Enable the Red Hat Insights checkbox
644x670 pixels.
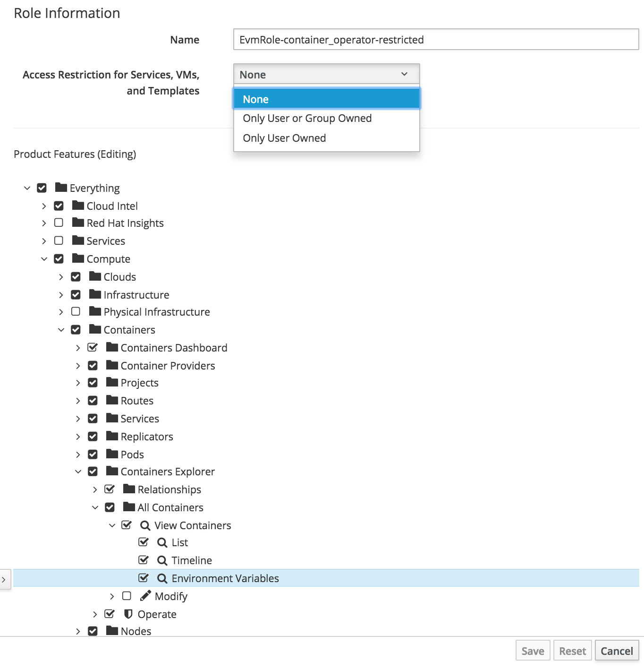coord(59,223)
